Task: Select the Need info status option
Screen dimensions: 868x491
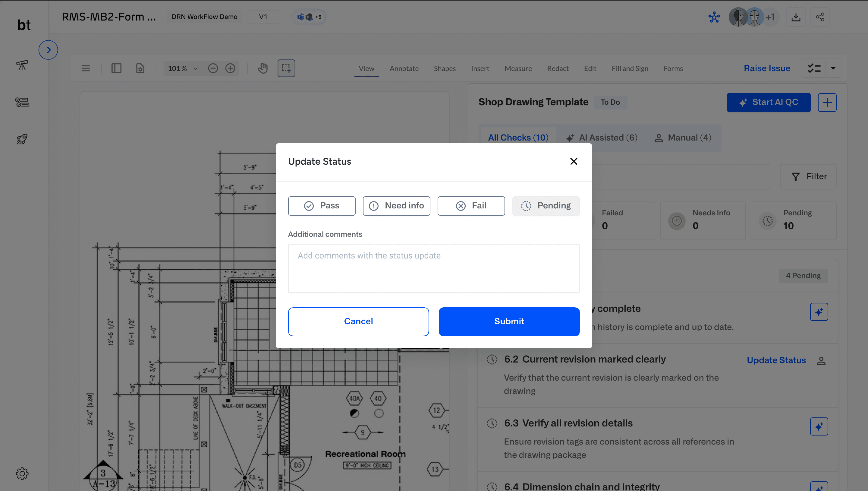Action: click(396, 206)
